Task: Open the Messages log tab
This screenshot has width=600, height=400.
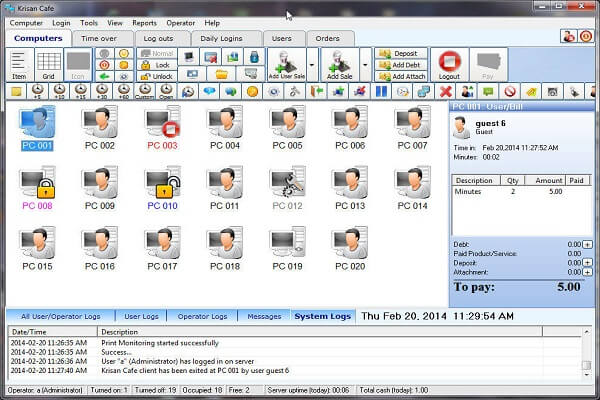Action: 264,317
